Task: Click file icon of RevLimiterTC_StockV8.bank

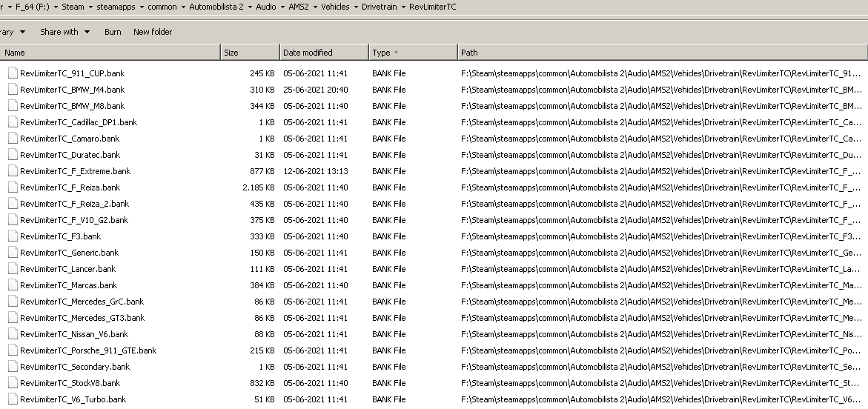Action: (13, 384)
